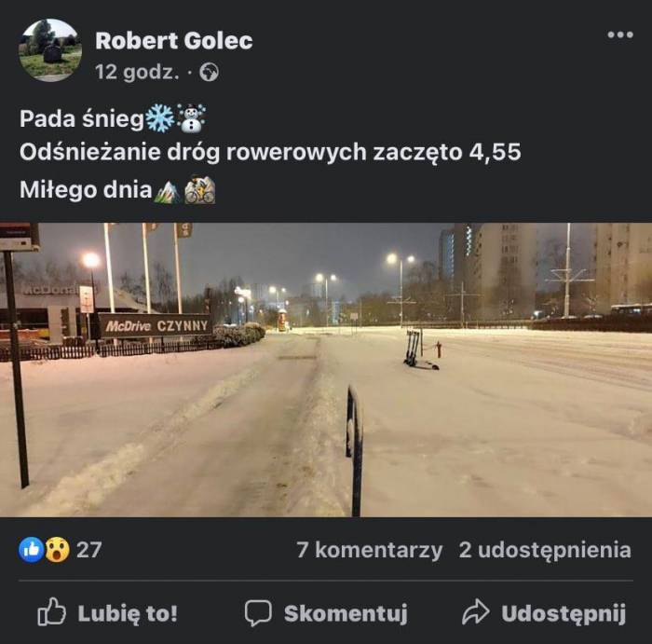This screenshot has height=644, width=652.
Task: Click the mountain biker emoji
Action: 200,190
